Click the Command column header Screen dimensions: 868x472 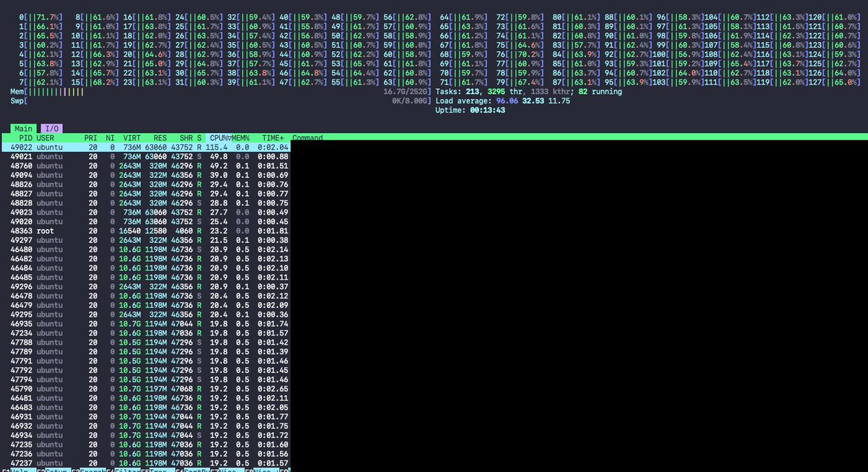pyautogui.click(x=307, y=137)
